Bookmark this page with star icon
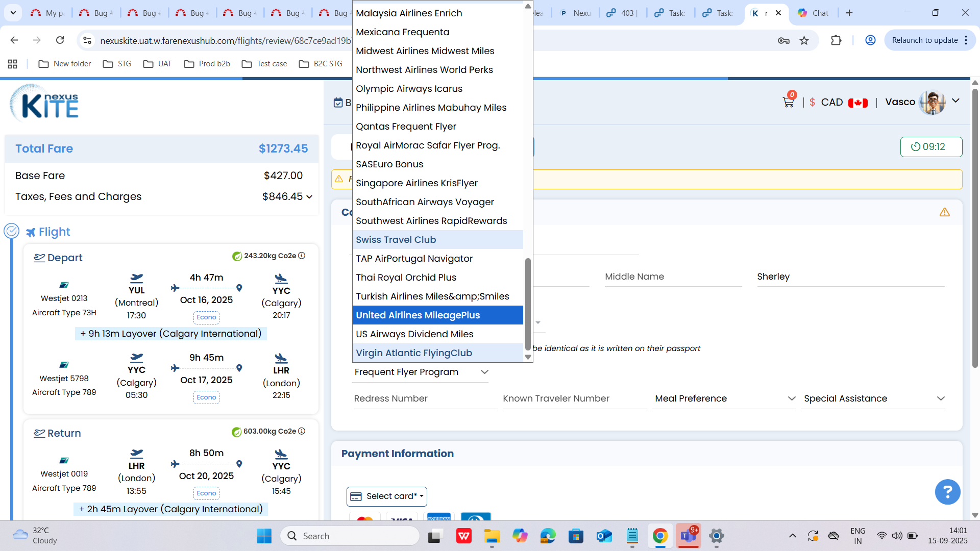The width and height of the screenshot is (980, 551). (x=804, y=40)
